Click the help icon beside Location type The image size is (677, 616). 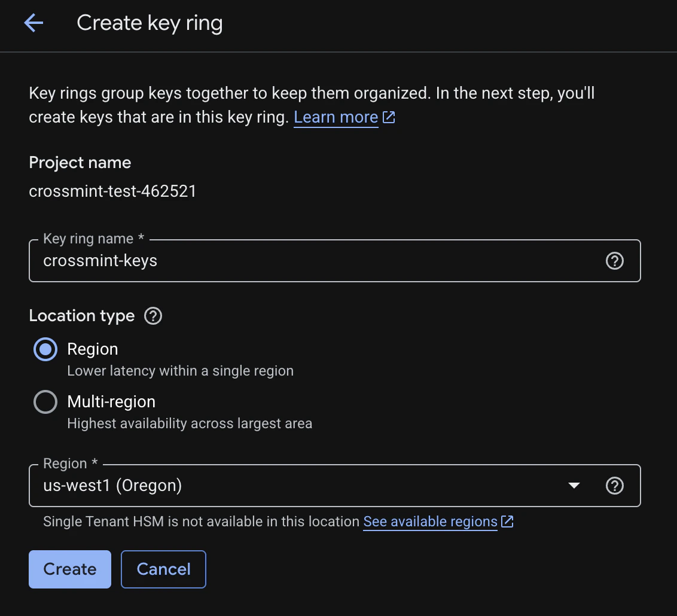pos(153,316)
